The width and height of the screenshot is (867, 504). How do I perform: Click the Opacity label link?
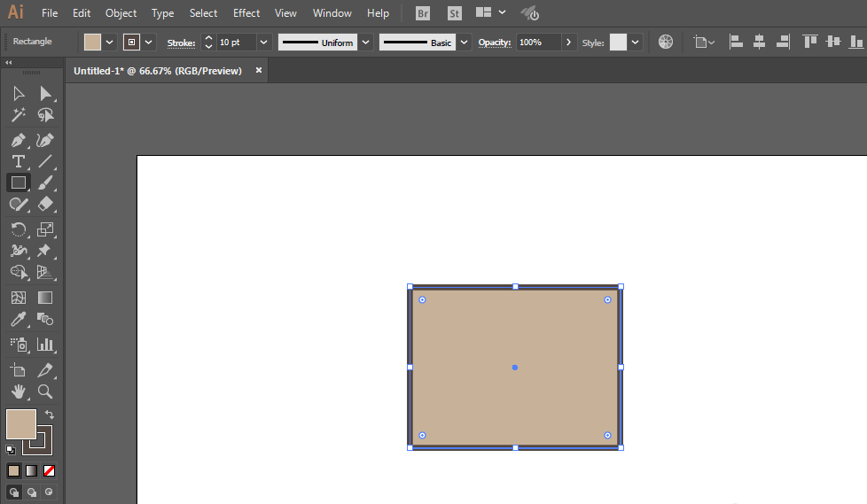click(495, 43)
